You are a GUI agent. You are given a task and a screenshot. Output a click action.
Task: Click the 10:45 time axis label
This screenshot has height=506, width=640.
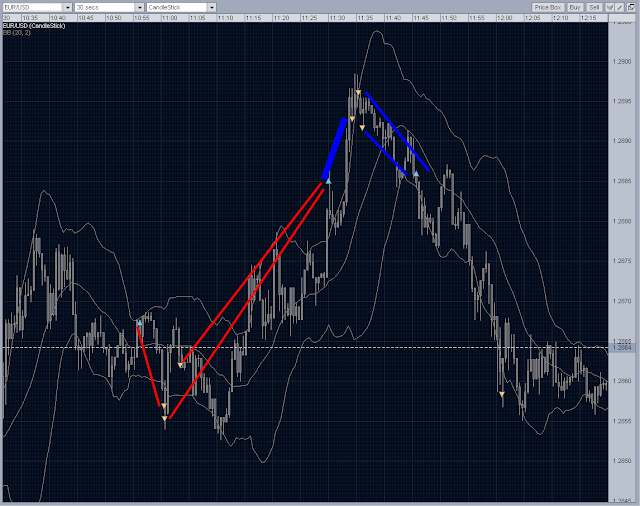tap(86, 18)
